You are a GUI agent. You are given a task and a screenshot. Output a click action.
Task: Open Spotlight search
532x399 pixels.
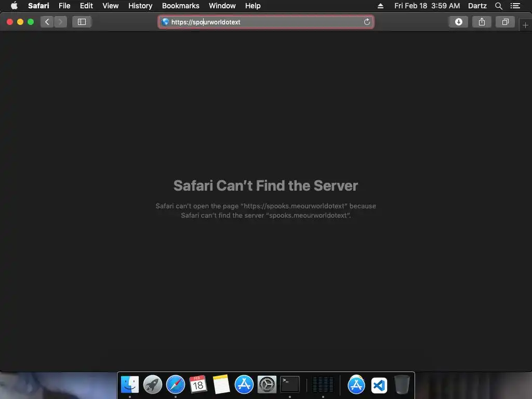tap(498, 6)
